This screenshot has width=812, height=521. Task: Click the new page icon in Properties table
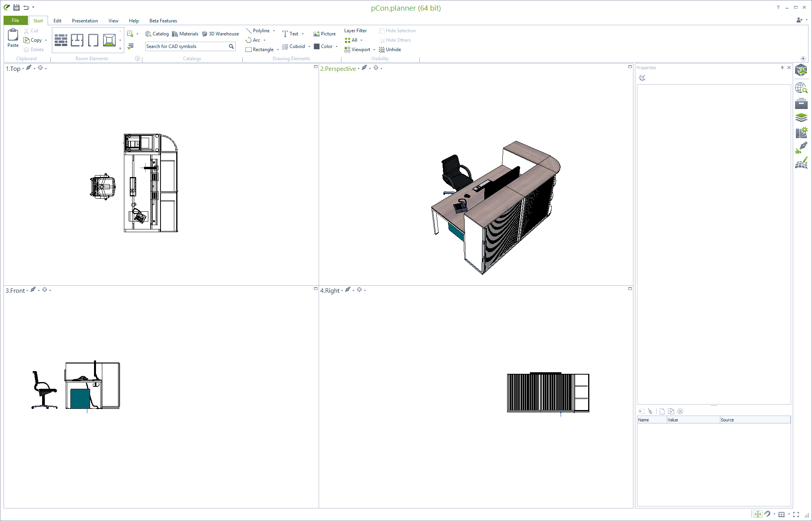662,411
